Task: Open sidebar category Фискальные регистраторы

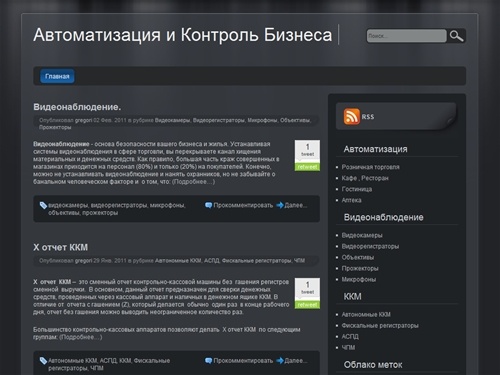Action: click(380, 326)
